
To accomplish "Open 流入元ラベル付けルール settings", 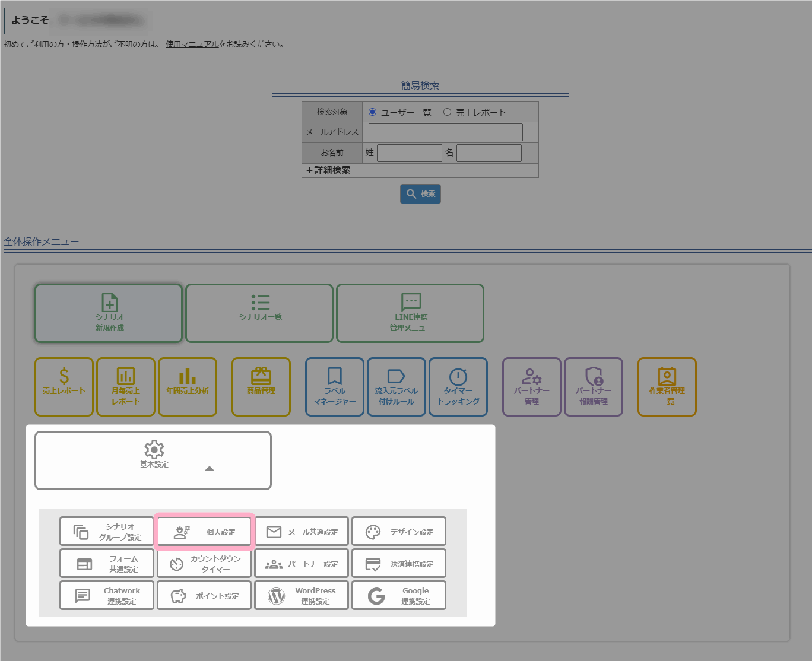I will tap(396, 386).
